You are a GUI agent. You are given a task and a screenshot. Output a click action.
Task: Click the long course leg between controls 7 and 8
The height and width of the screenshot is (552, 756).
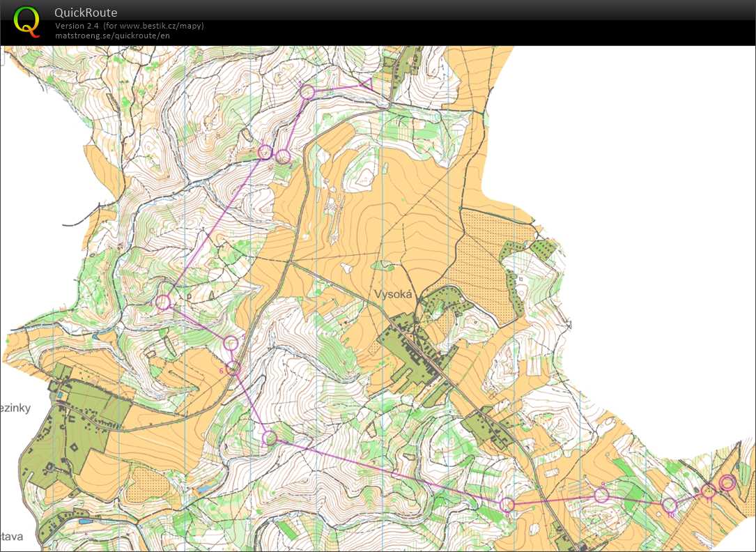387,470
